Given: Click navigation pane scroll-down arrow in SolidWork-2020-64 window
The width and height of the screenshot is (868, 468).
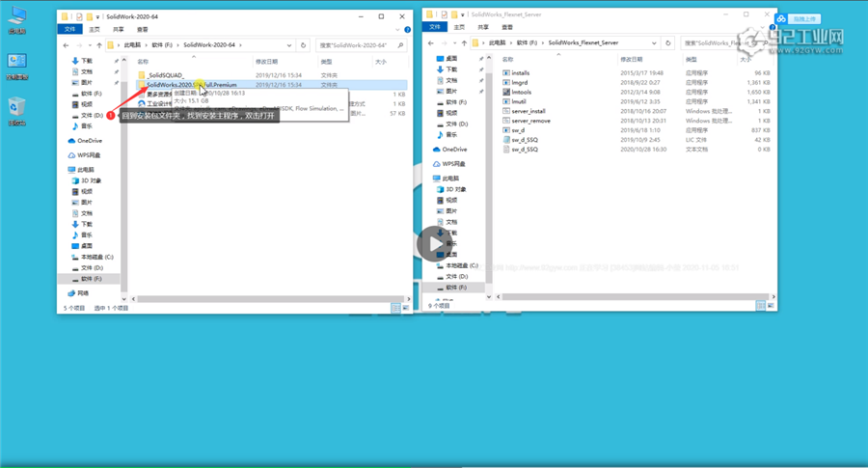Looking at the screenshot, I should (124, 299).
